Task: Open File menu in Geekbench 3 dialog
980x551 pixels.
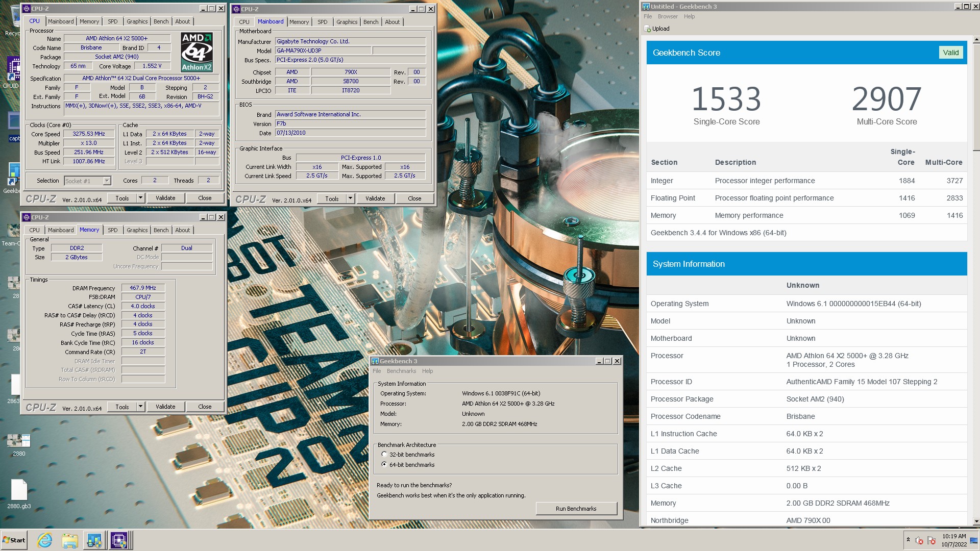Action: [377, 371]
